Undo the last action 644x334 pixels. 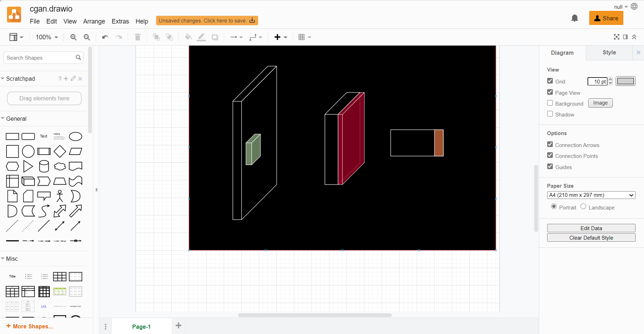[105, 37]
